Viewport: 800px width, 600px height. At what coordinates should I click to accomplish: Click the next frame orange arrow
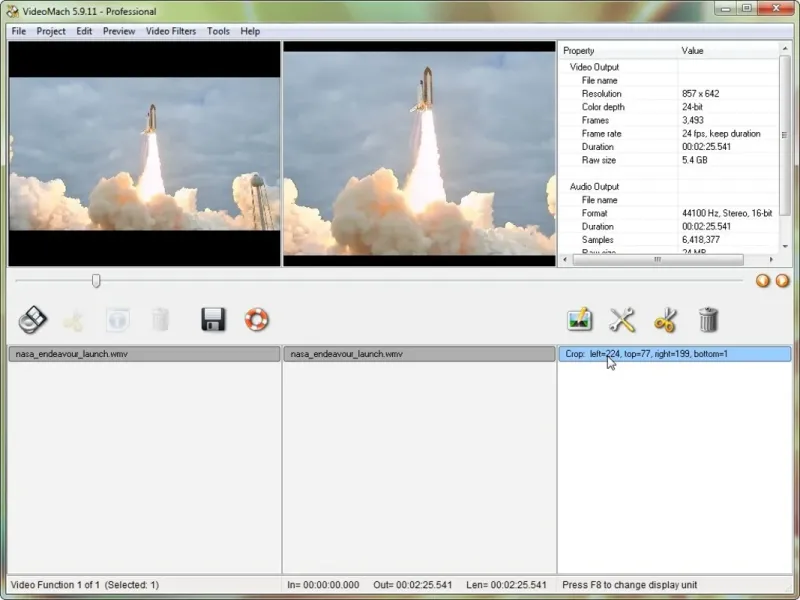tap(782, 281)
